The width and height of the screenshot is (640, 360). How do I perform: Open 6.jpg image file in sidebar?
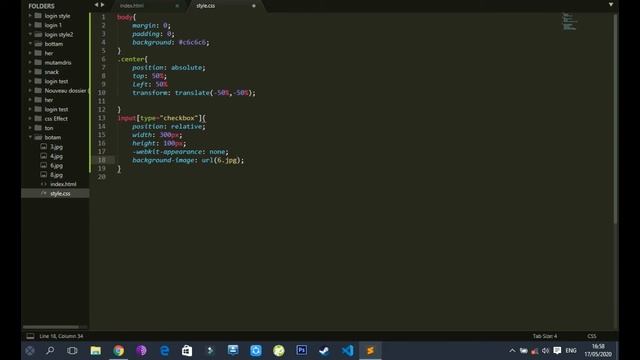click(x=56, y=165)
